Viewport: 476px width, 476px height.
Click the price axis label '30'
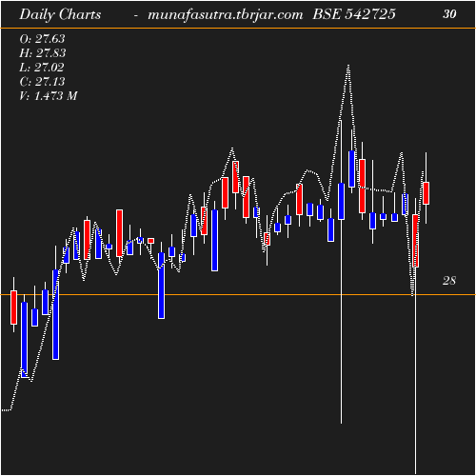click(449, 14)
